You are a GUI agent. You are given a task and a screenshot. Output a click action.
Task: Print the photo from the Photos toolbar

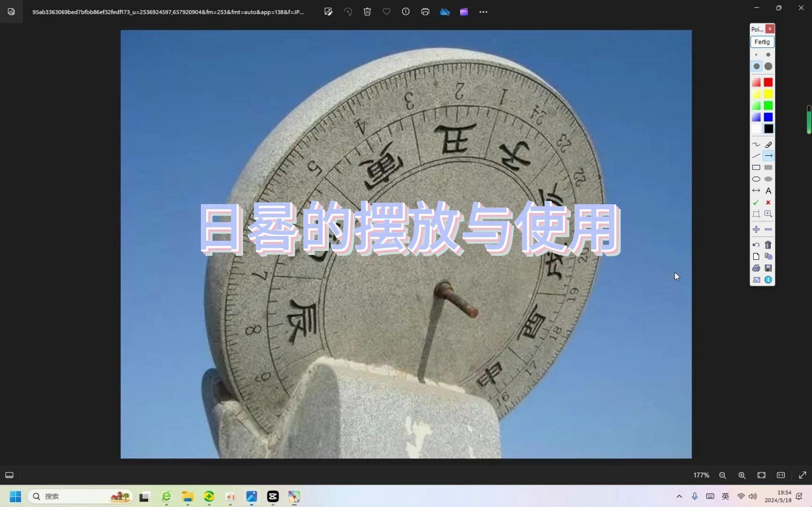[x=425, y=12]
